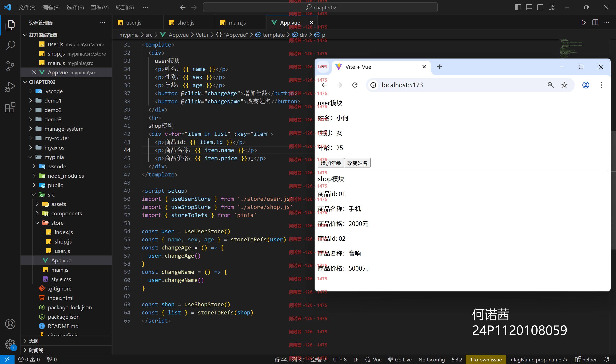616x364 pixels.
Task: Go forward in VS Code navigation
Action: 194,7
